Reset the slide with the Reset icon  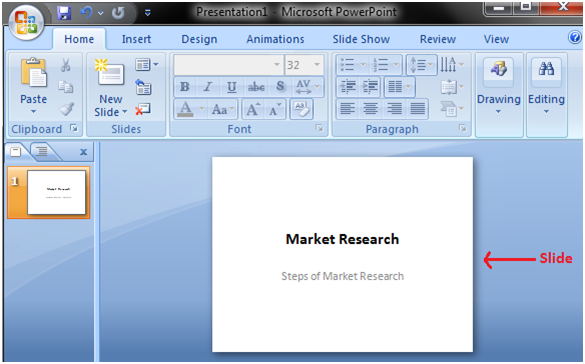coord(143,87)
